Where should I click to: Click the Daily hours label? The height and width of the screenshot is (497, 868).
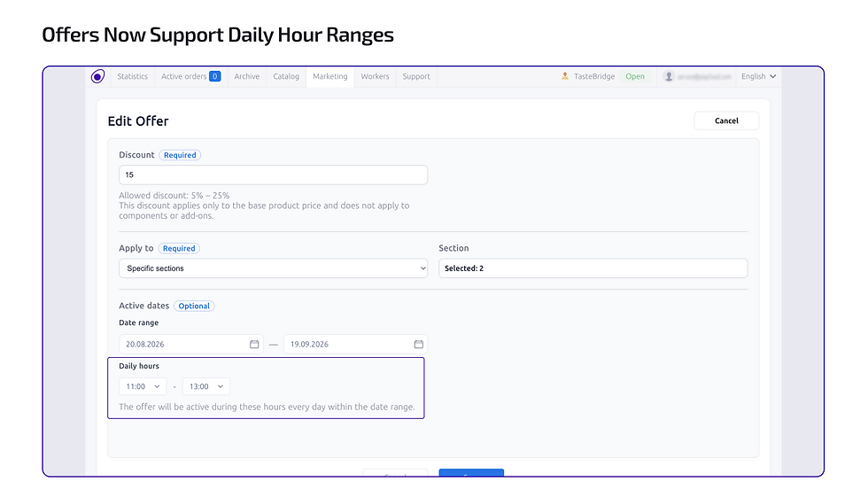139,366
